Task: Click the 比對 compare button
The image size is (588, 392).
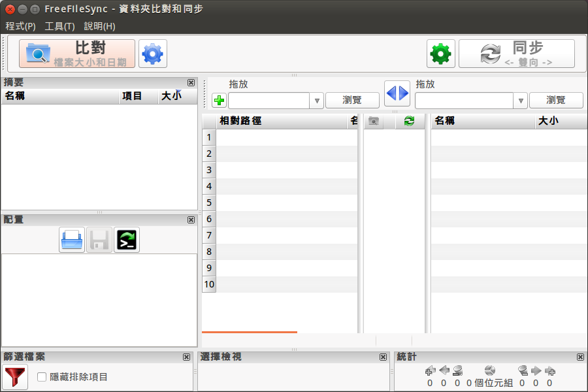Action: 77,54
